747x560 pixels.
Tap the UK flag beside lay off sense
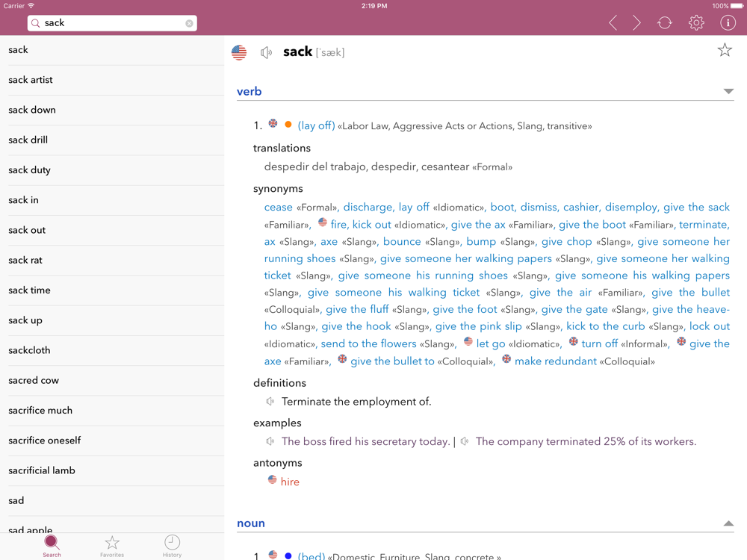[x=273, y=123]
